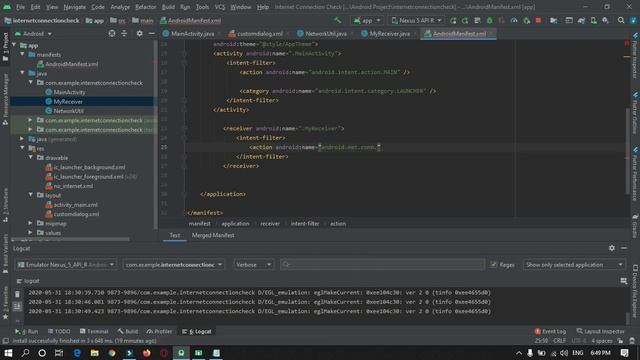Select activity_main.xml in layout
The width and height of the screenshot is (640, 360).
tap(76, 204)
